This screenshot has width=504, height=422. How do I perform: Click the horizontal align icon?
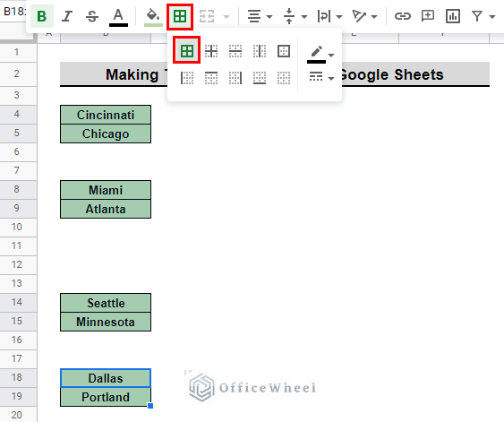[x=254, y=16]
